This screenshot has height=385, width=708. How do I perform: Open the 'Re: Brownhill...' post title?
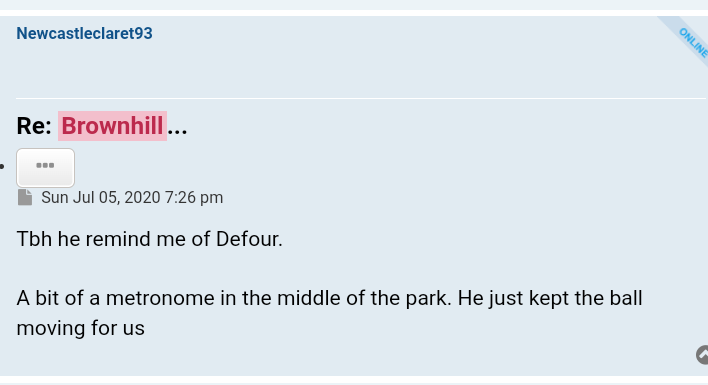tap(102, 126)
